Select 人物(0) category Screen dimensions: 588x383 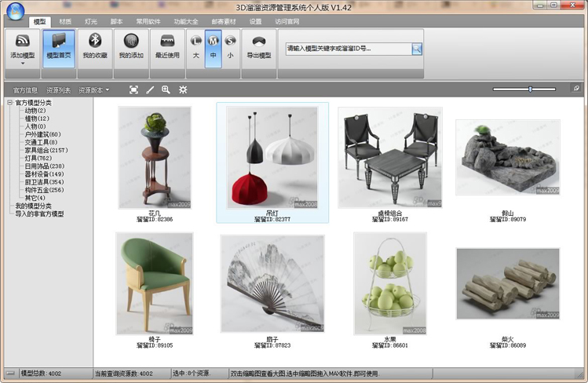click(x=35, y=126)
